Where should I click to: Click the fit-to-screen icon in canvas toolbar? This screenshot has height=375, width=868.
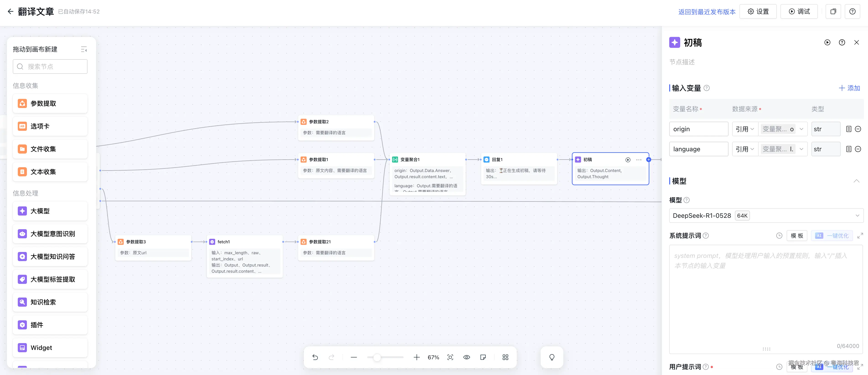tap(450, 357)
